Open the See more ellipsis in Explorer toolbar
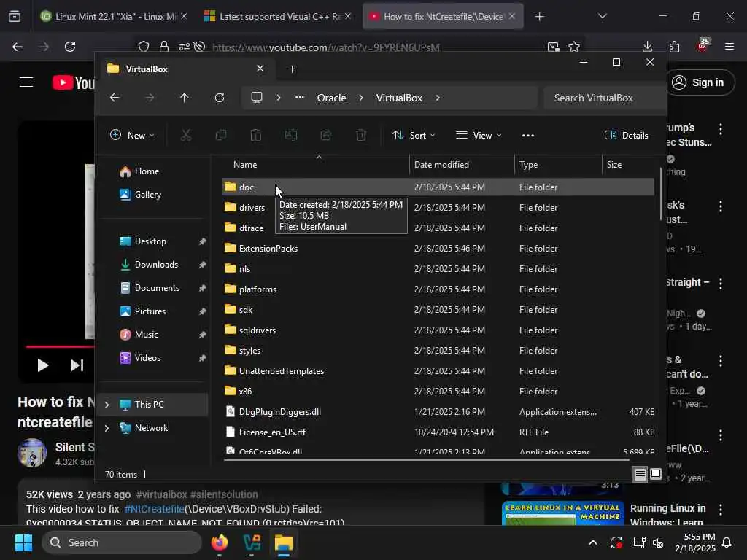 point(528,135)
